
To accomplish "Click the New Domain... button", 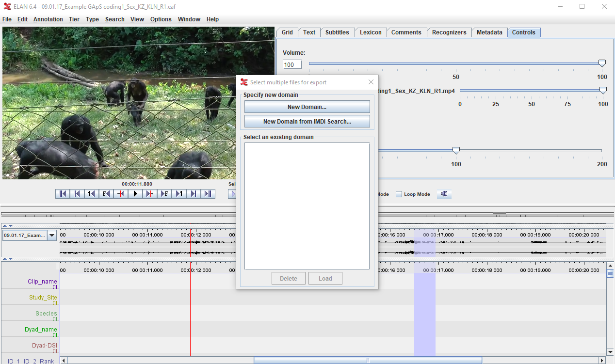I will click(307, 107).
